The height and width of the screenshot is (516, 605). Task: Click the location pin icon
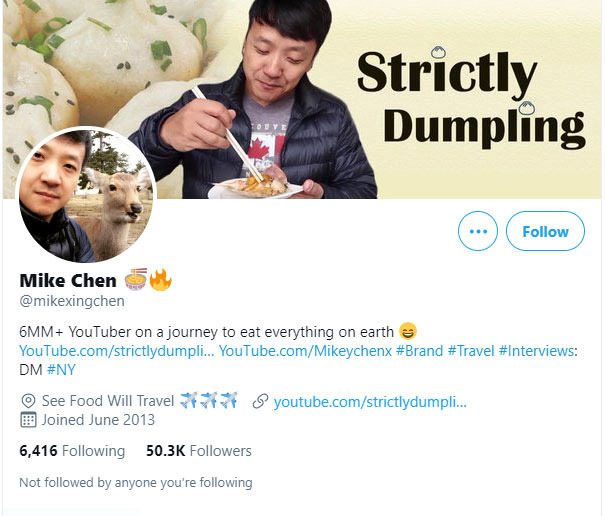[28, 401]
